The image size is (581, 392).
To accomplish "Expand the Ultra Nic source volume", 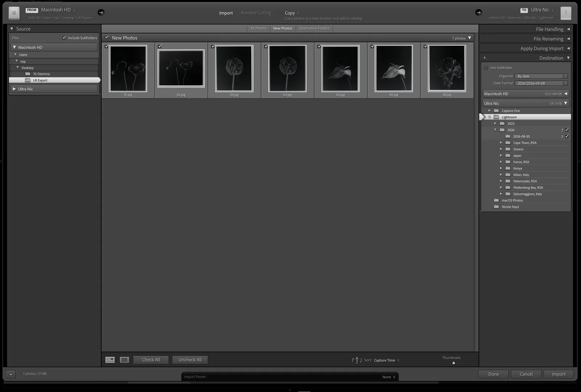I will pyautogui.click(x=14, y=89).
